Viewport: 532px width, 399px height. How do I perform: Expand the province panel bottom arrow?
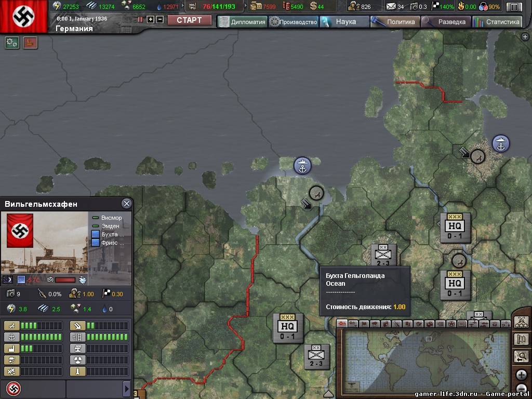[x=126, y=389]
